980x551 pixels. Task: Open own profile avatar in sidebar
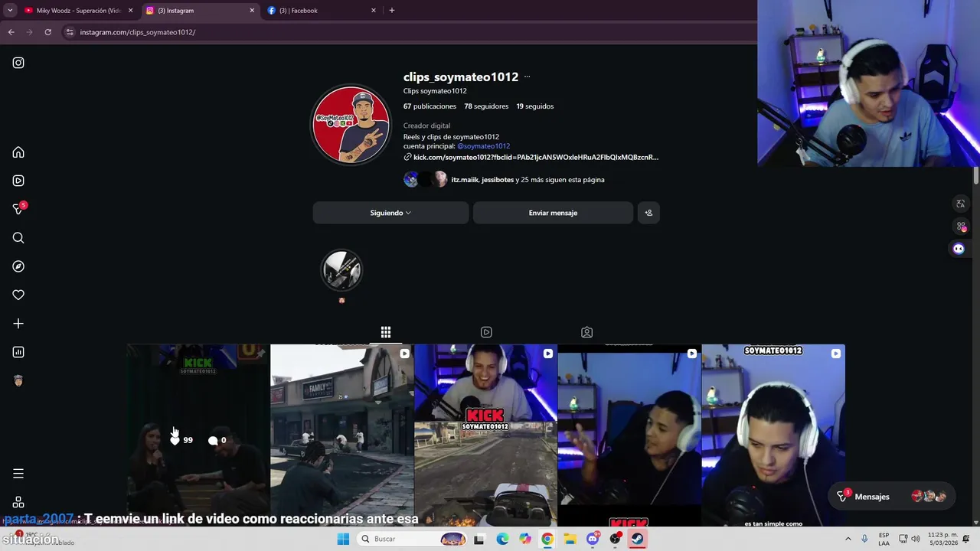[18, 380]
